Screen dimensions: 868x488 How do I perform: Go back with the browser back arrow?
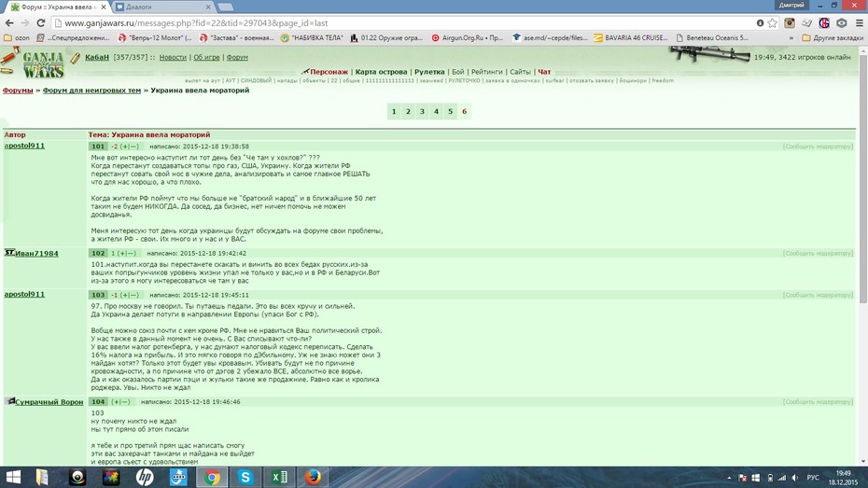pos(9,22)
